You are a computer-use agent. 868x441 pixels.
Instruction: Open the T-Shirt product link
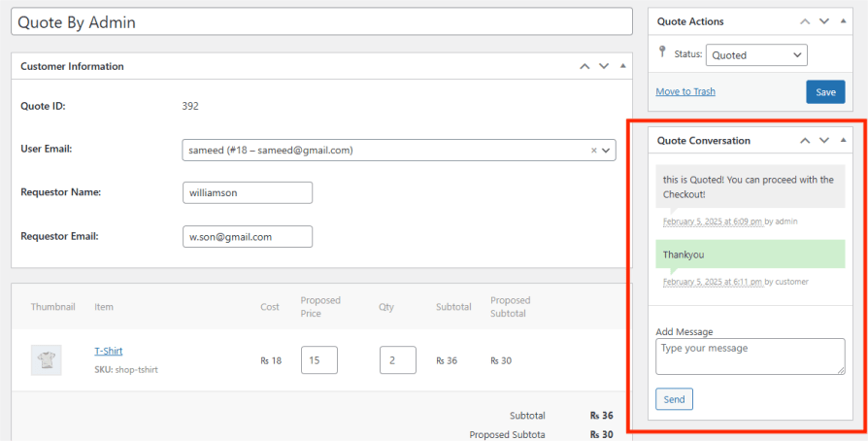108,351
